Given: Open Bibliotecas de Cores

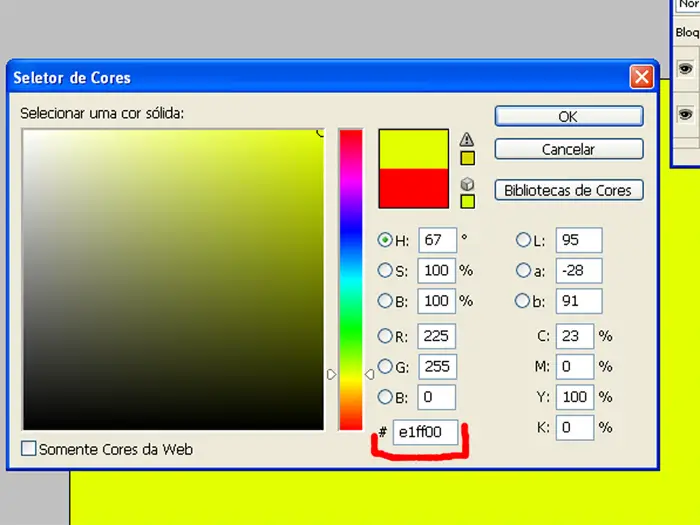Looking at the screenshot, I should tap(568, 190).
